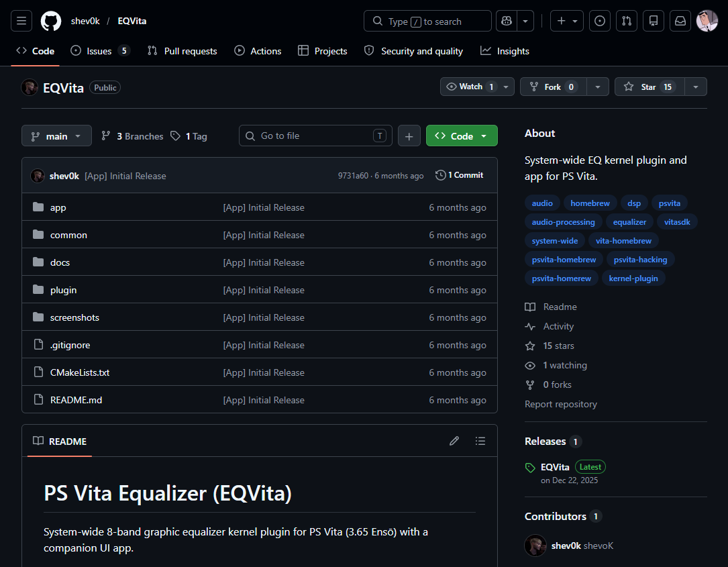This screenshot has width=728, height=567.
Task: Click the dsp topic tag
Action: 634,203
